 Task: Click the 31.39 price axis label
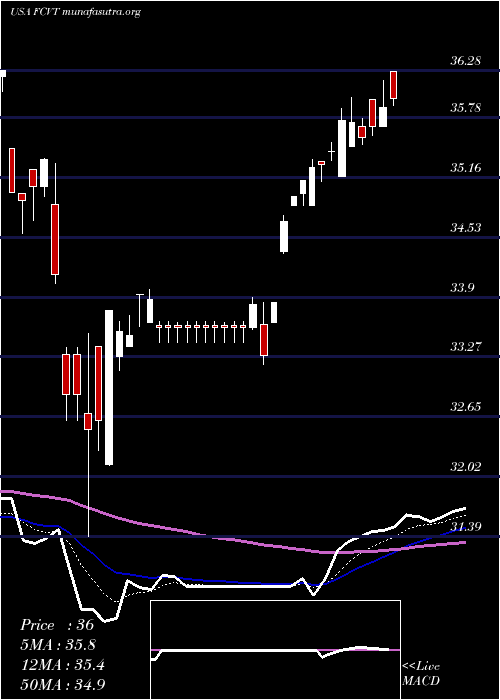click(x=465, y=527)
